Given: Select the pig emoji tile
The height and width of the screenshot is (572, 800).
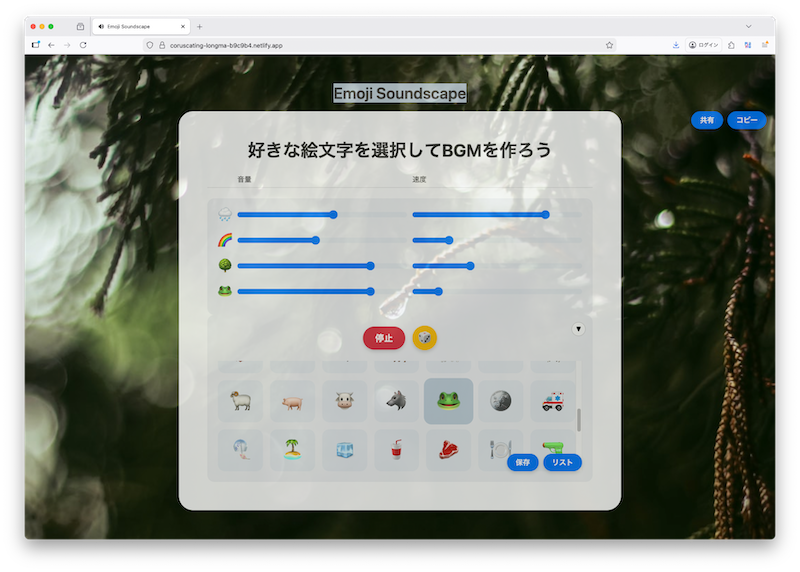Looking at the screenshot, I should pyautogui.click(x=292, y=401).
